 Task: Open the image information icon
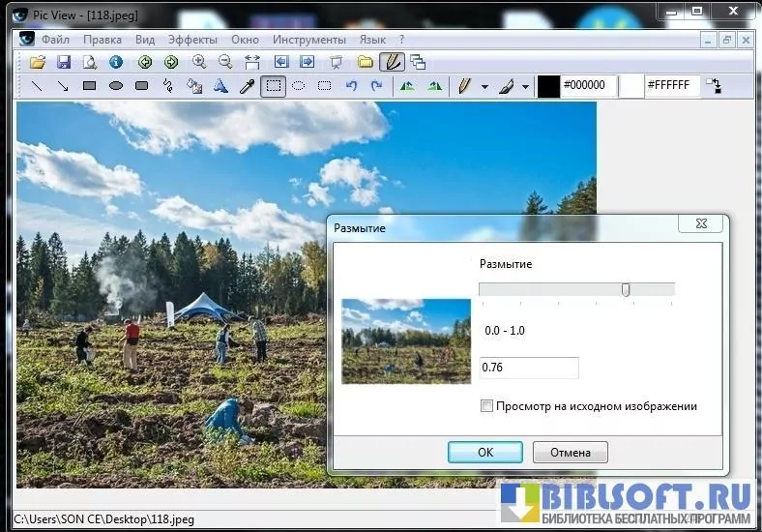tap(116, 62)
